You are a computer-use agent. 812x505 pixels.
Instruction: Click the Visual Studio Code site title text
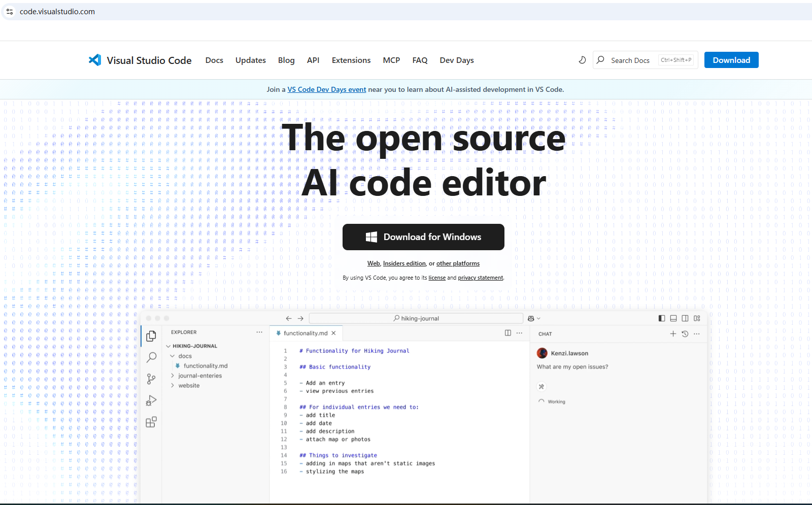149,60
